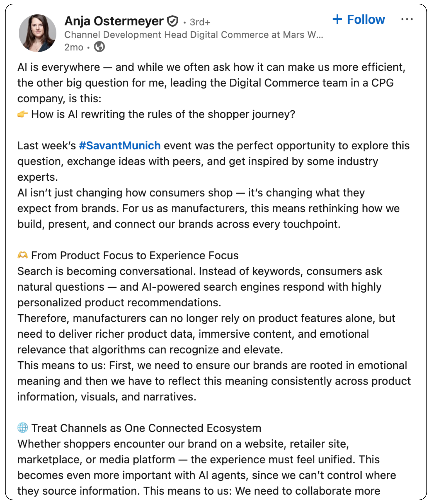Click the Treat Channels as One Connected Ecosystem heading
The height and width of the screenshot is (504, 432).
click(x=146, y=428)
